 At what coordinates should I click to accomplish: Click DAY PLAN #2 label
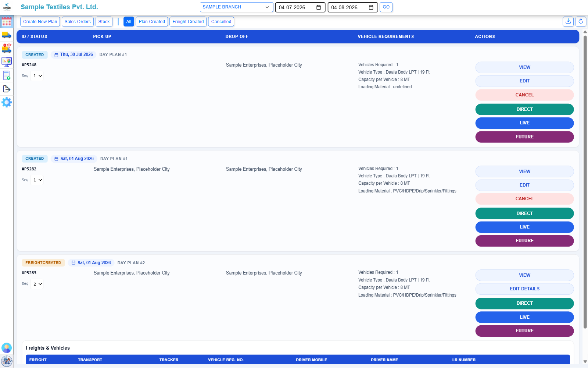131,263
